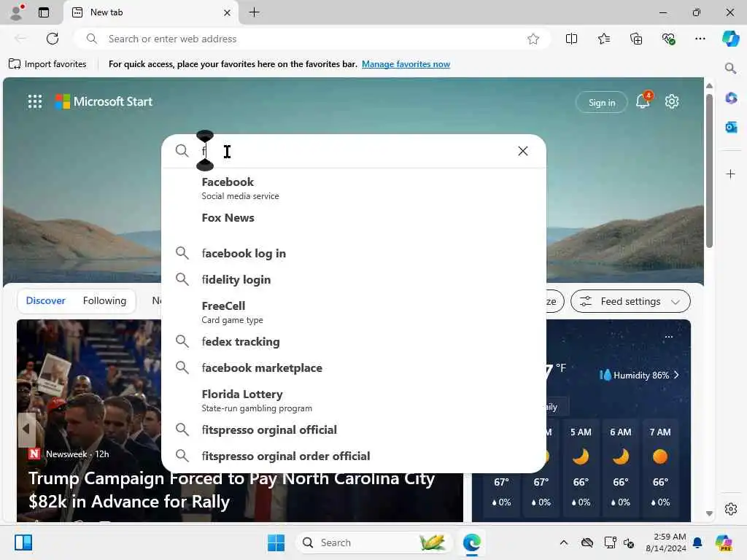Viewport: 747px width, 560px height.
Task: Clear the search box with X
Action: pyautogui.click(x=522, y=151)
